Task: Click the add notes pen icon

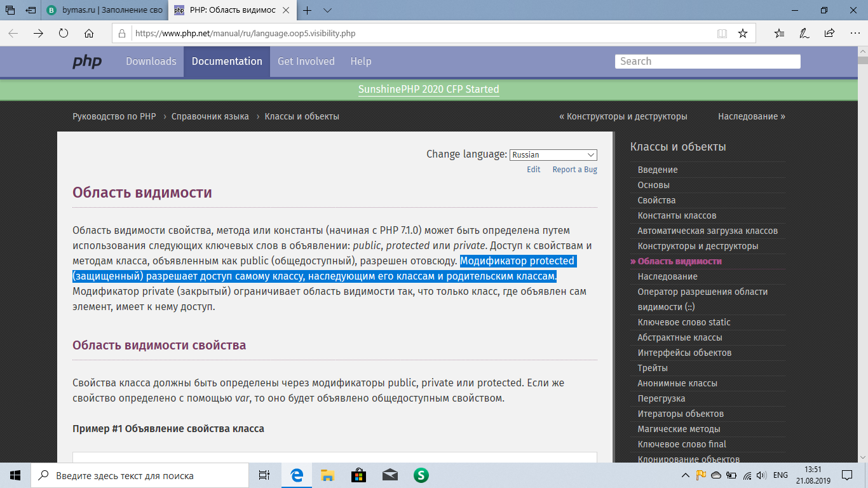Action: [x=804, y=33]
